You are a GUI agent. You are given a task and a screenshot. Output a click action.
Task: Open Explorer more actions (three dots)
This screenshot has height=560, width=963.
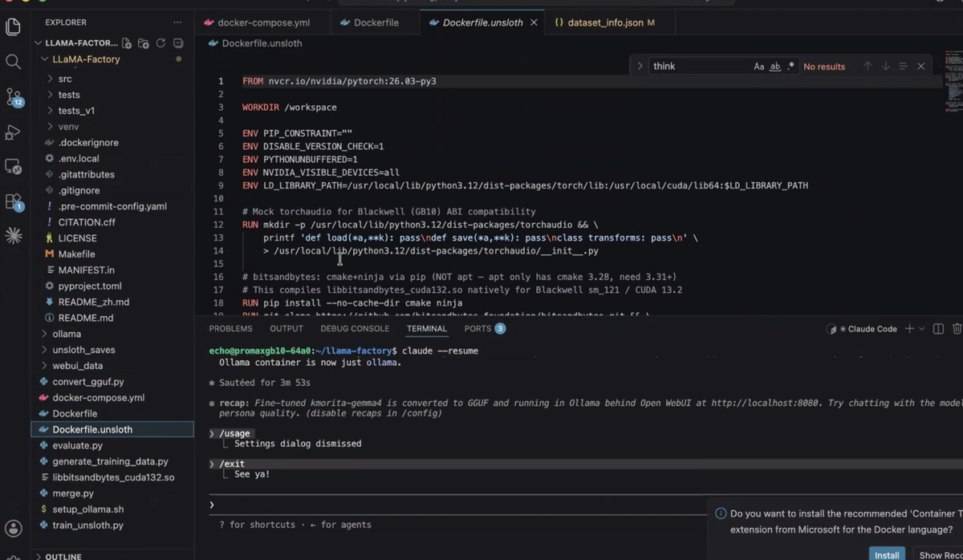tap(177, 22)
